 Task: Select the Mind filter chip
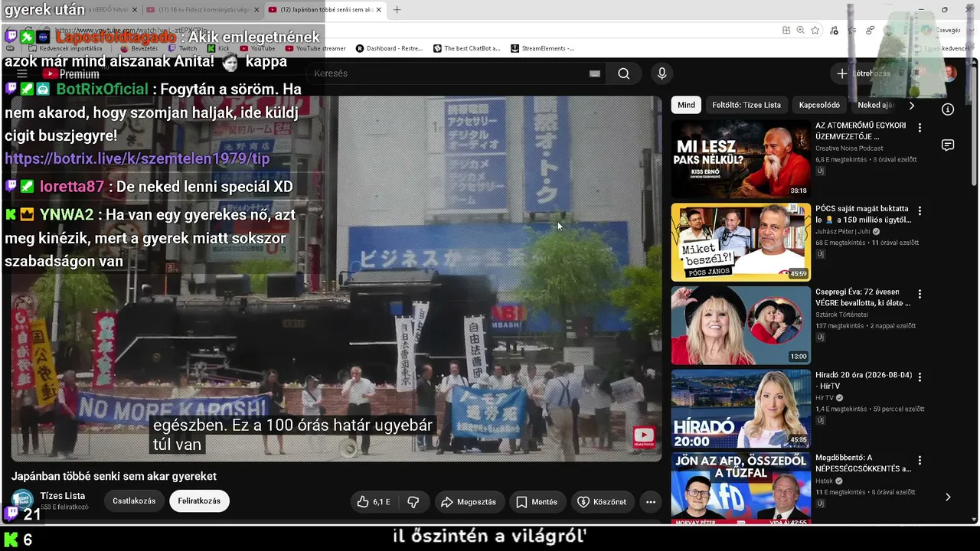[x=686, y=105]
